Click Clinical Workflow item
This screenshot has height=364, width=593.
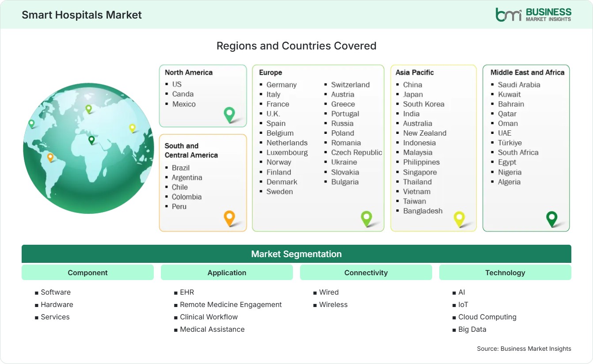(209, 317)
